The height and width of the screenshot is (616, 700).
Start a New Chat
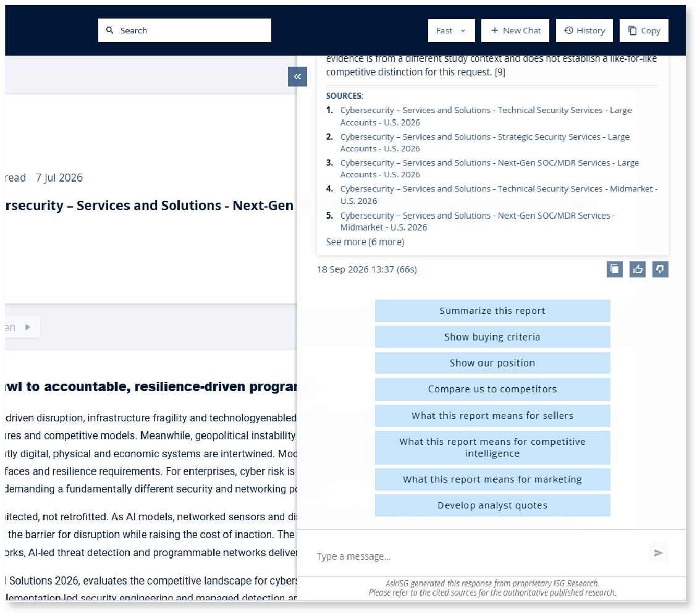coord(515,30)
